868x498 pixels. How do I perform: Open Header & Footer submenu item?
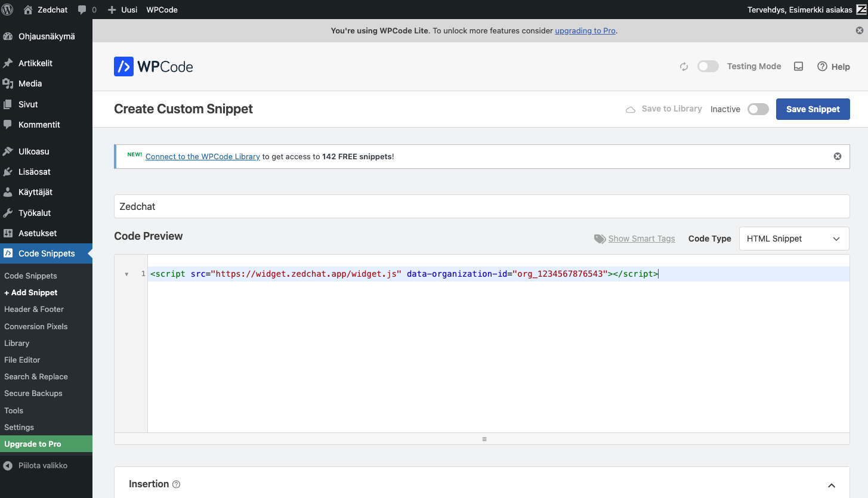[x=34, y=309]
